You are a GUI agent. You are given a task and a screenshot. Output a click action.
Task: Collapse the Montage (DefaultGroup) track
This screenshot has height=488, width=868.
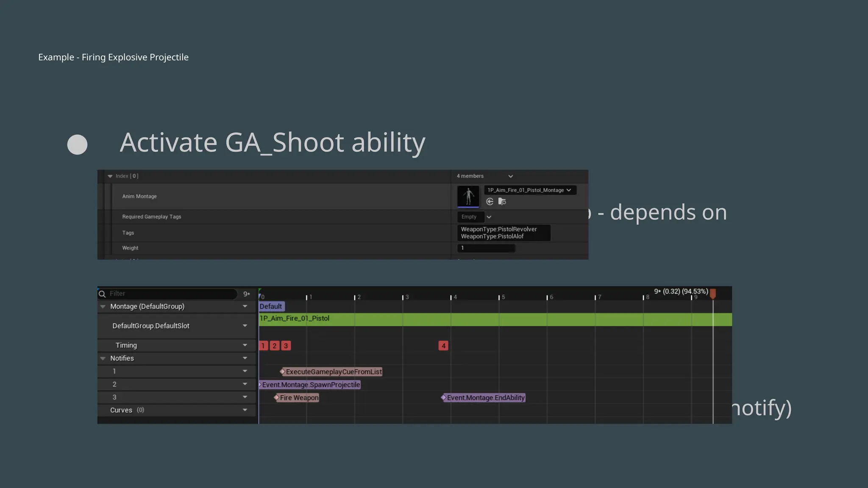(x=103, y=306)
